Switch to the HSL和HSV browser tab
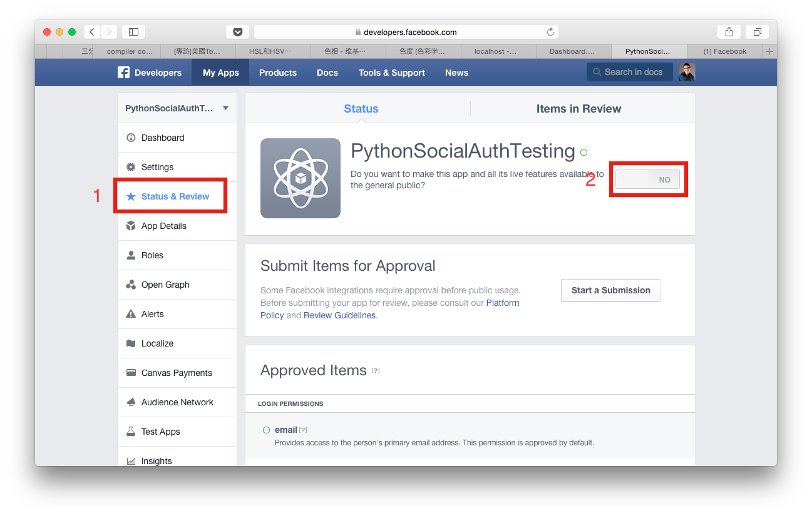Screen dimensions: 812x516 point(273,51)
